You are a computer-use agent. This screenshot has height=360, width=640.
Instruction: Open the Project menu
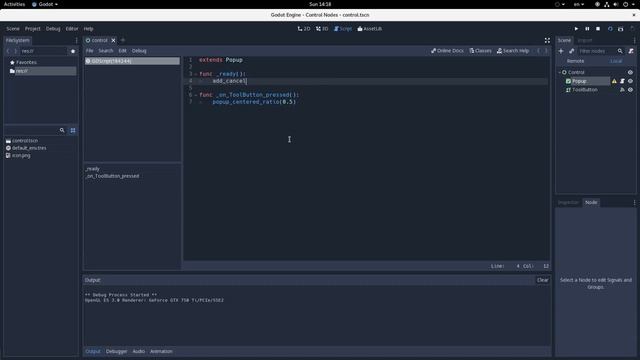pyautogui.click(x=33, y=29)
